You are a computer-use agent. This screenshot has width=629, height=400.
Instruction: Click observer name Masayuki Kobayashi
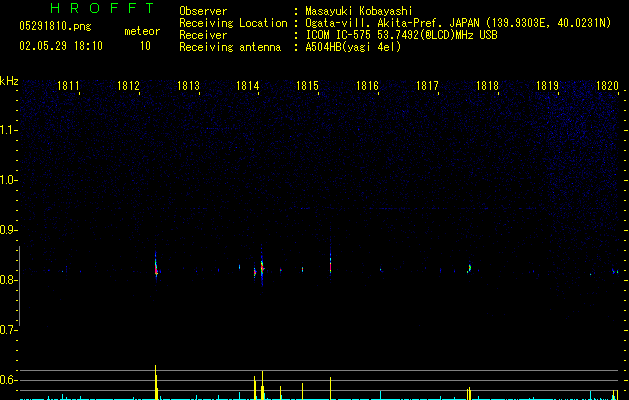point(359,11)
